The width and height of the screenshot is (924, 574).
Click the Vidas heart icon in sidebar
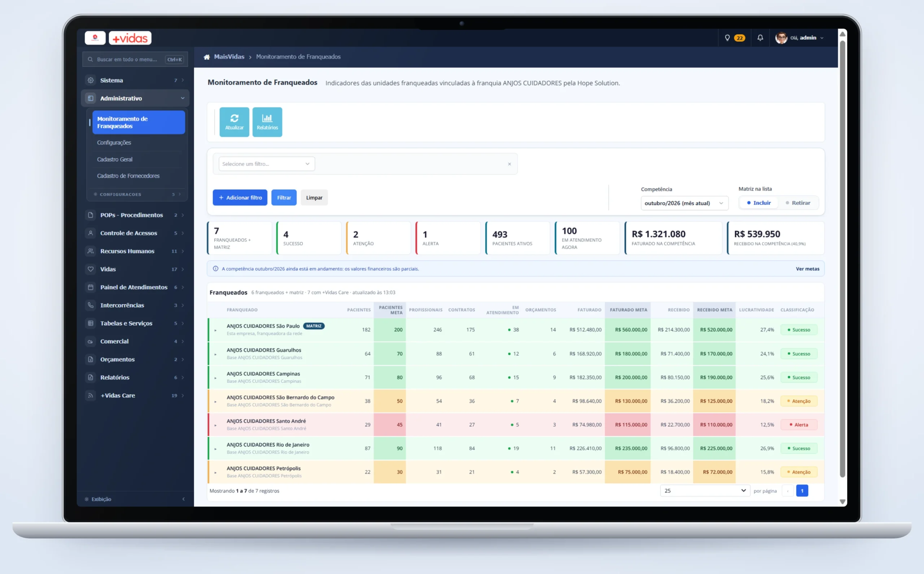click(90, 269)
